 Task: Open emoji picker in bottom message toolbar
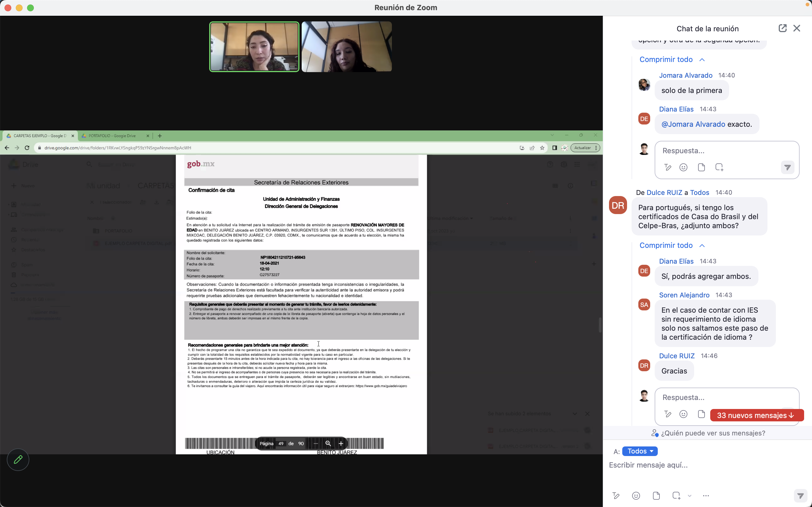(x=636, y=496)
